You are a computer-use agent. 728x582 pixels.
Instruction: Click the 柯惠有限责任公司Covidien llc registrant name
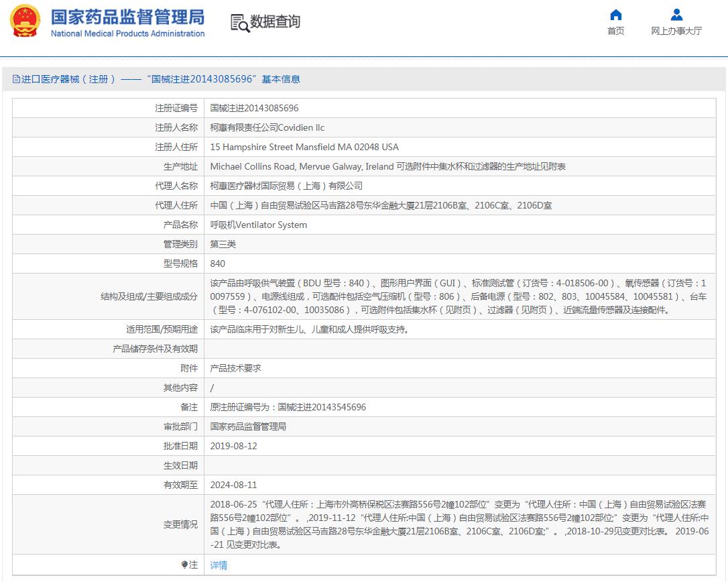pos(267,127)
